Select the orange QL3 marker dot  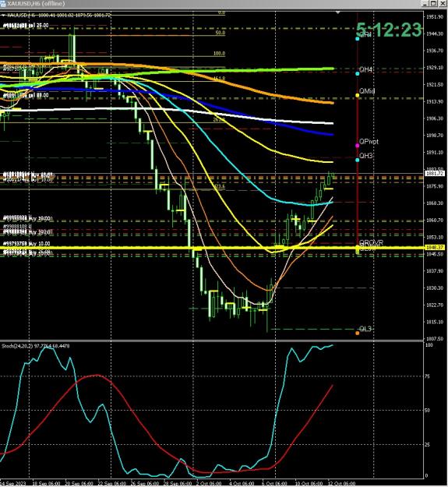358,333
